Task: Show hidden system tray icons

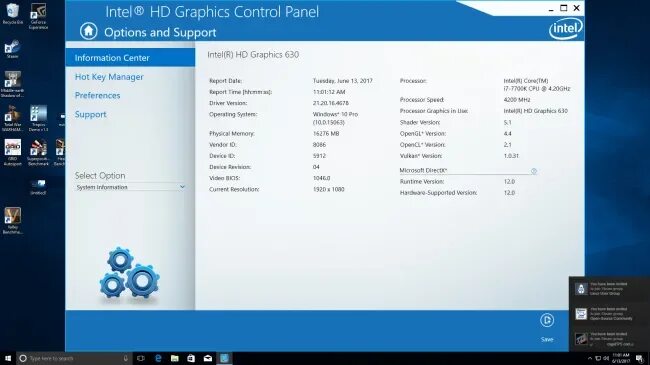Action: 589,358
